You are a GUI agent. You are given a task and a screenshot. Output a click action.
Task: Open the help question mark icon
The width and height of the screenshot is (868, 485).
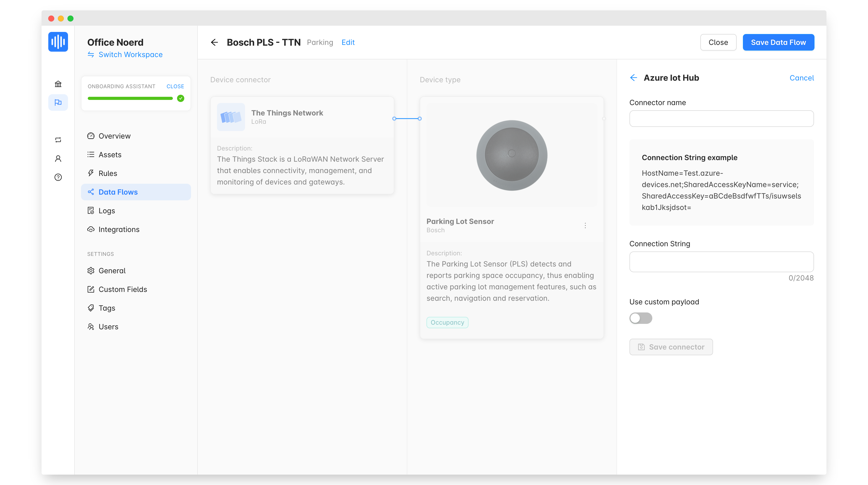pos(58,177)
